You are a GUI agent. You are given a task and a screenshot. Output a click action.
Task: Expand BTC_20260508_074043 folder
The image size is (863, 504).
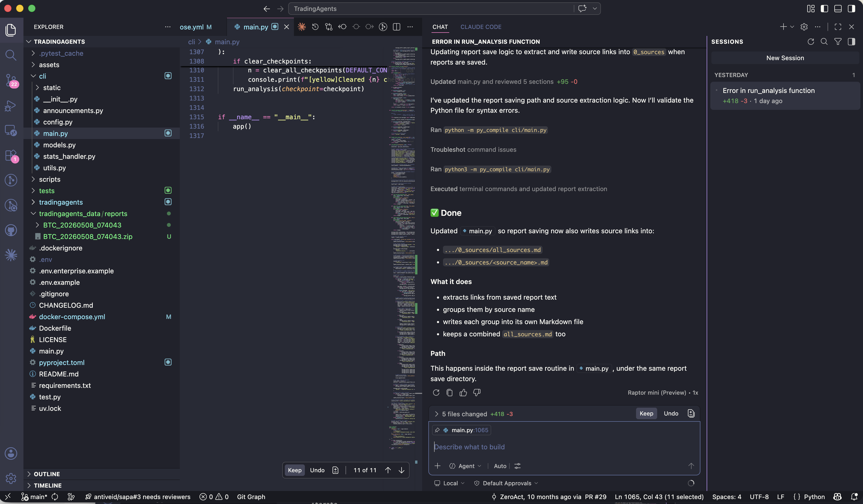(37, 225)
